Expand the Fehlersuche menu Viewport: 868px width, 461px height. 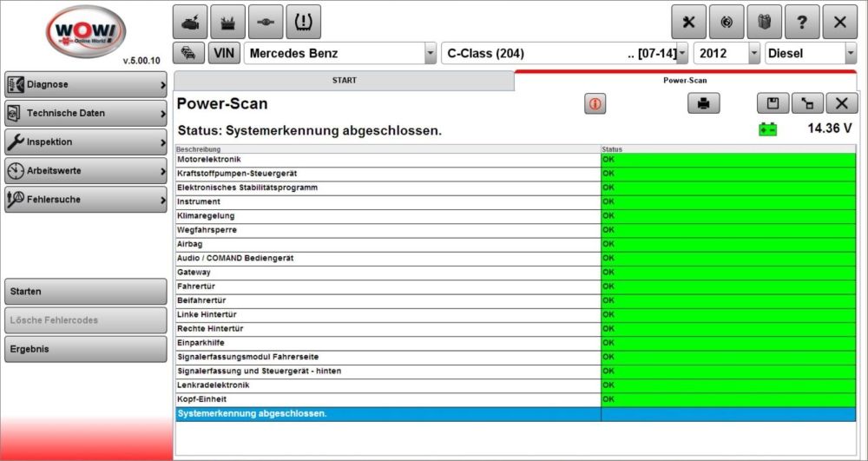[86, 200]
